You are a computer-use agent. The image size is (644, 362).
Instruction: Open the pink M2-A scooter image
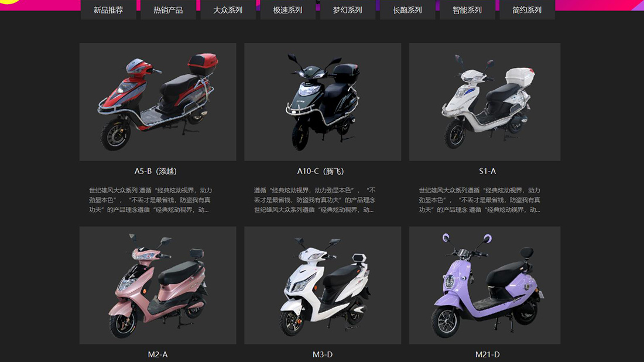pyautogui.click(x=157, y=285)
